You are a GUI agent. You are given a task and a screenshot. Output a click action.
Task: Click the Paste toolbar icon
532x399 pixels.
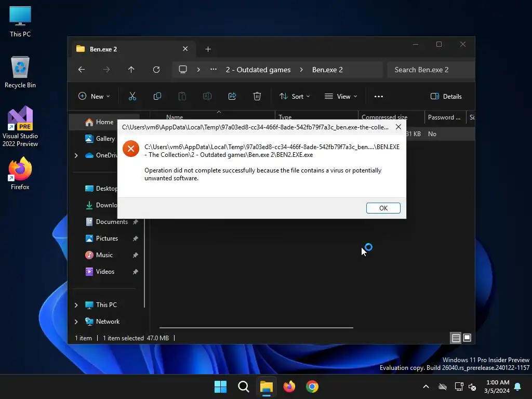click(182, 96)
